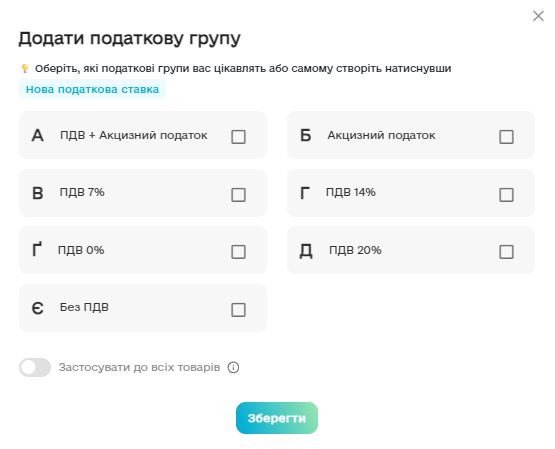The height and width of the screenshot is (449, 555).
Task: Click the letter В group icon
Action: tap(38, 193)
